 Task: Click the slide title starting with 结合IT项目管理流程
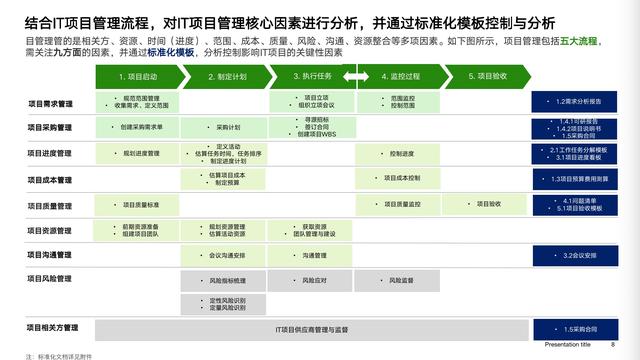click(x=290, y=23)
